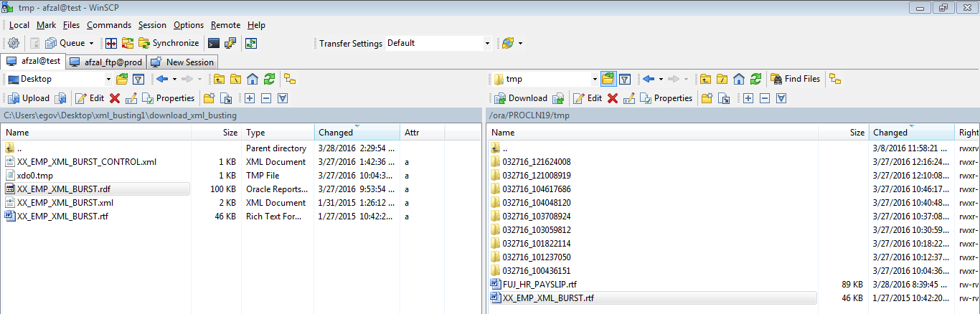The height and width of the screenshot is (314, 980).
Task: Open the browser/site dropdown arrow near Transfer Settings
Action: tap(520, 43)
